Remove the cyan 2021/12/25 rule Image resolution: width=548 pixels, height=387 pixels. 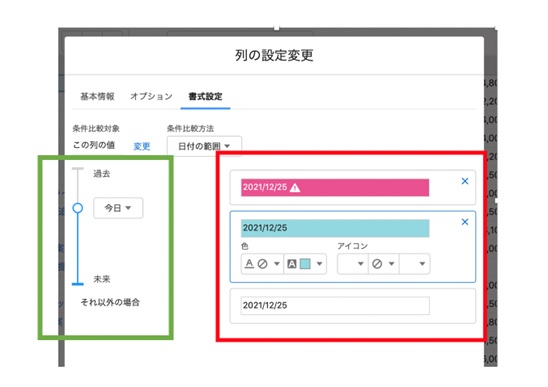pyautogui.click(x=465, y=222)
